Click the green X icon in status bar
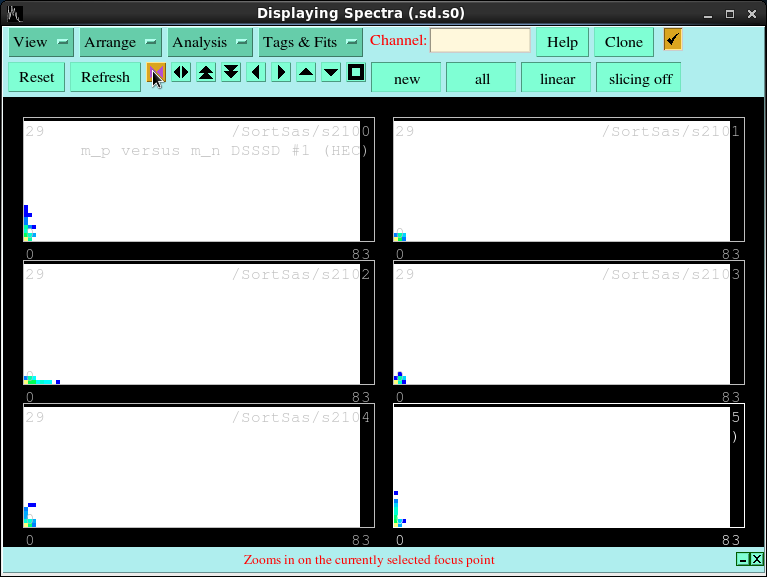 coord(756,559)
